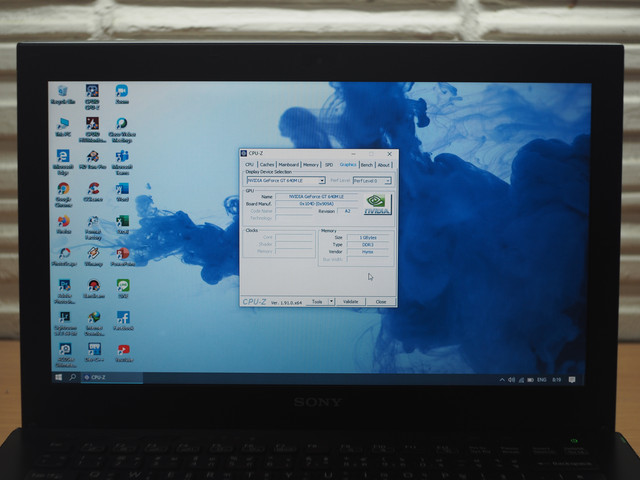Open the Internet Download Manager shortcut

pos(94,324)
